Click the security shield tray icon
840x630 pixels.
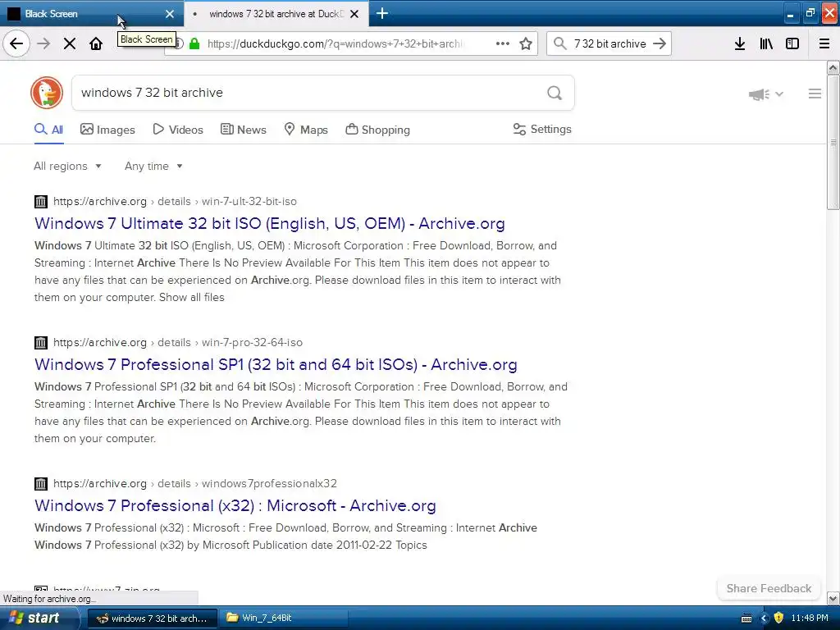click(x=778, y=618)
